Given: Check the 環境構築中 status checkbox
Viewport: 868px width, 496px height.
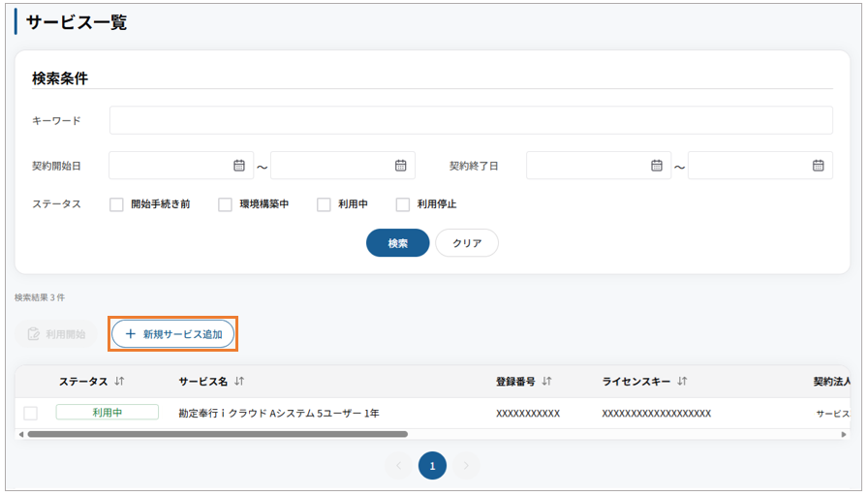Looking at the screenshot, I should 225,204.
